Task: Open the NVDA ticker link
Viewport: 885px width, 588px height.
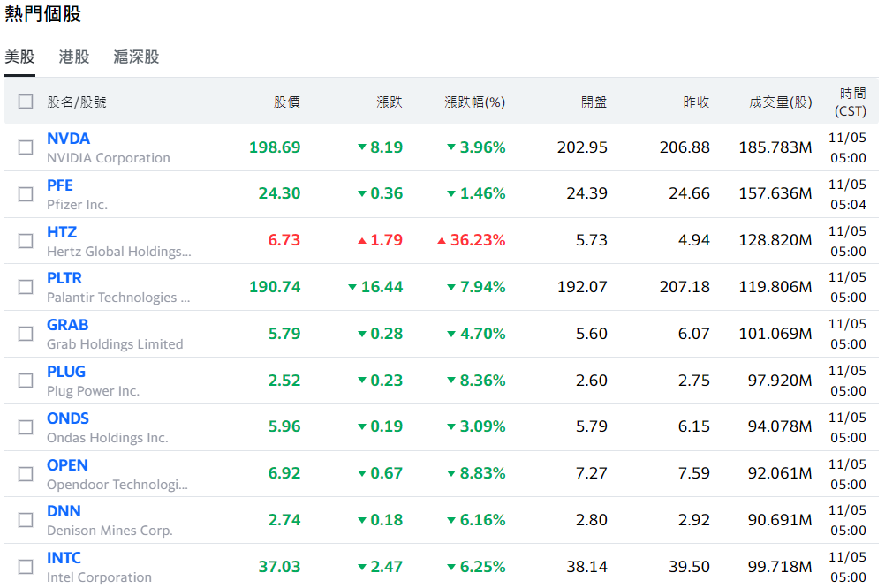Action: 68,139
